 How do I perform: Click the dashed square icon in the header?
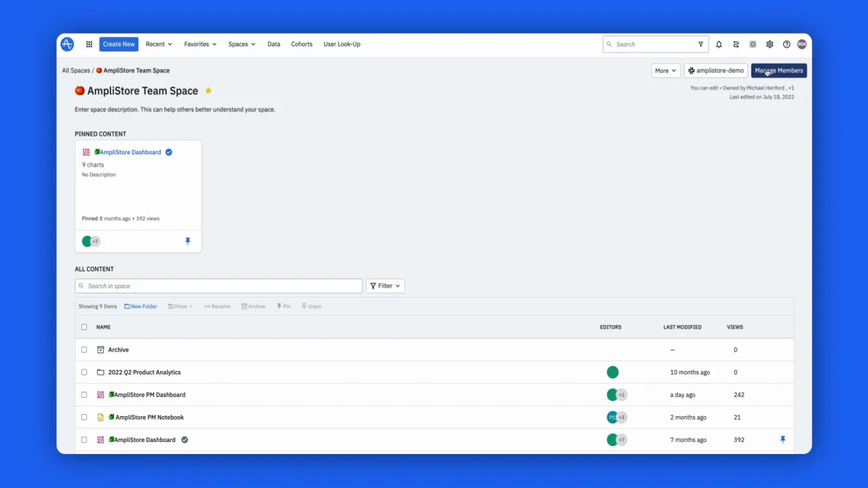coord(753,44)
